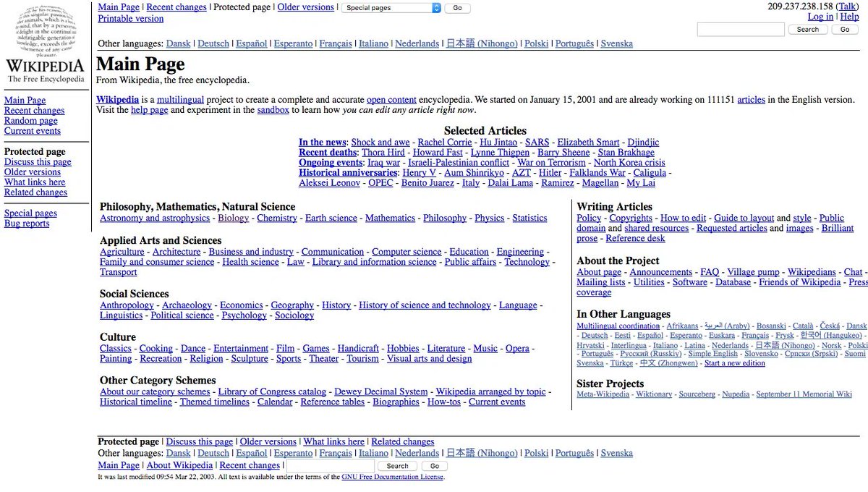Open the GNU Free Documentation License link
Image resolution: width=868 pixels, height=492 pixels.
tap(392, 478)
